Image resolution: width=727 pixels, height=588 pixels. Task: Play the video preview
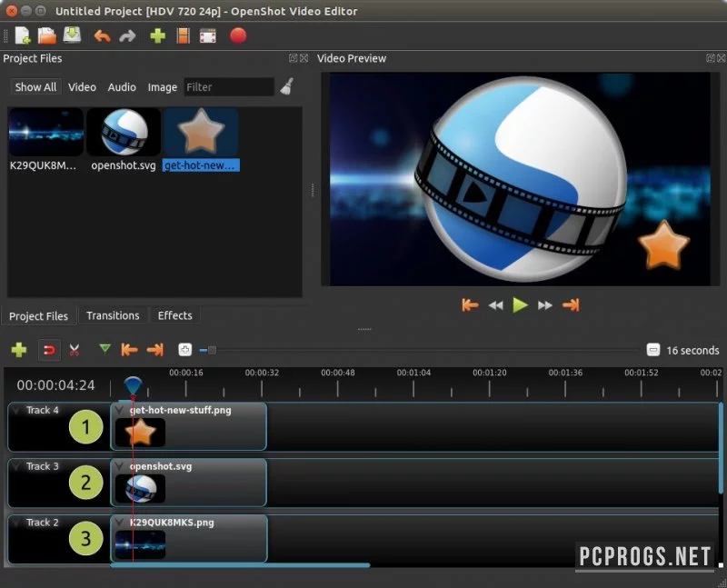point(520,305)
